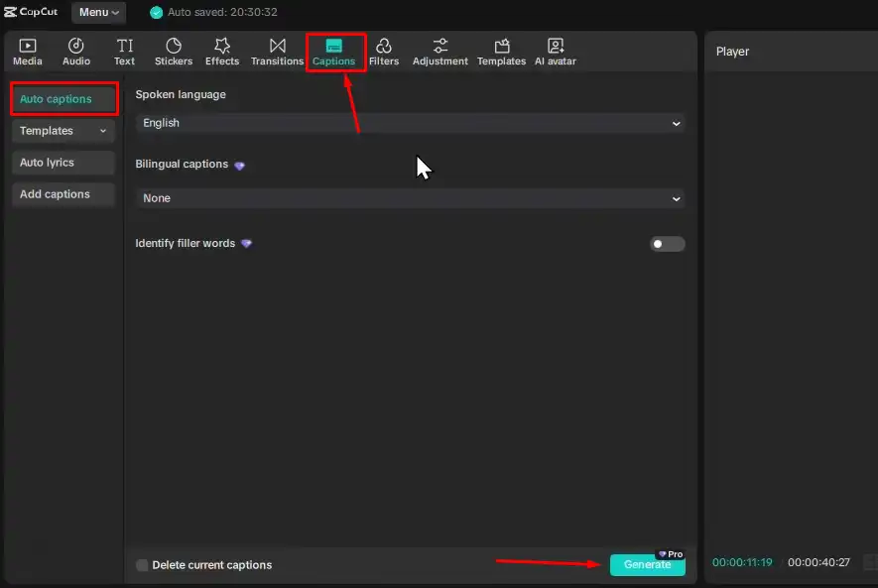
Task: Open the Bilingual captions dropdown
Action: (x=410, y=198)
